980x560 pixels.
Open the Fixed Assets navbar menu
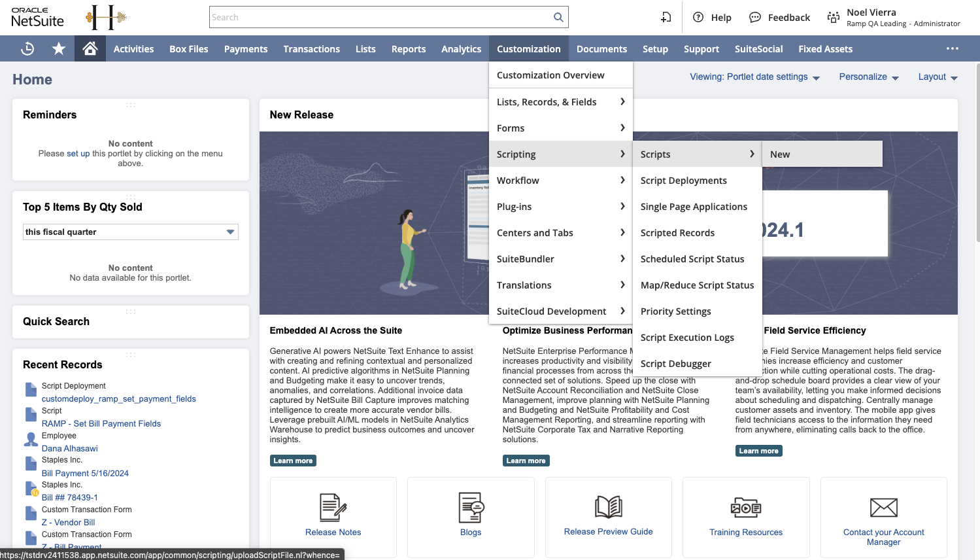pyautogui.click(x=825, y=48)
